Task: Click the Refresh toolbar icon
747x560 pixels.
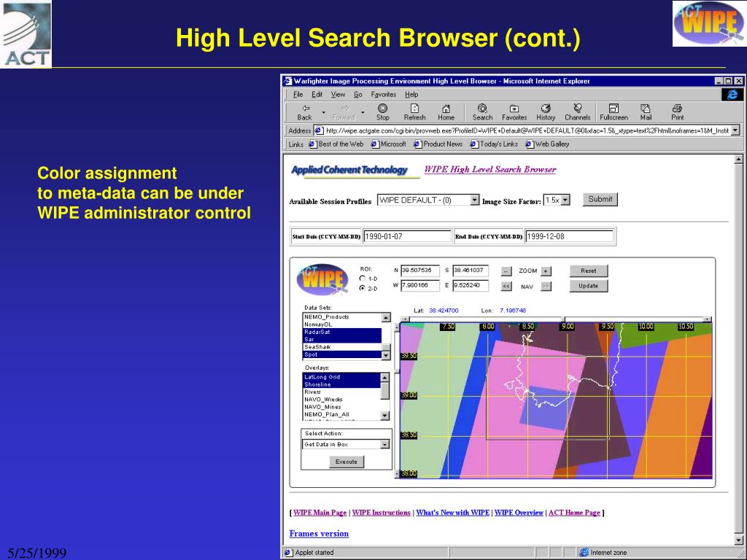Action: tap(414, 112)
